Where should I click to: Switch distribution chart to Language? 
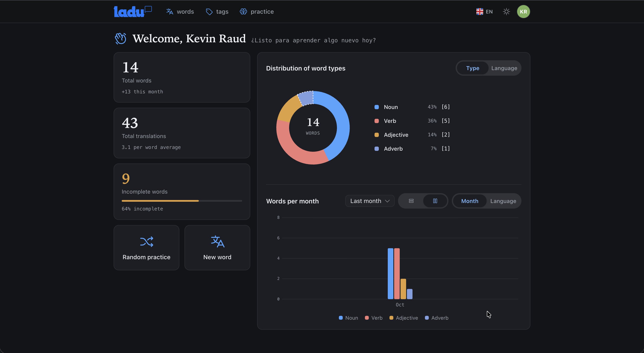point(504,68)
